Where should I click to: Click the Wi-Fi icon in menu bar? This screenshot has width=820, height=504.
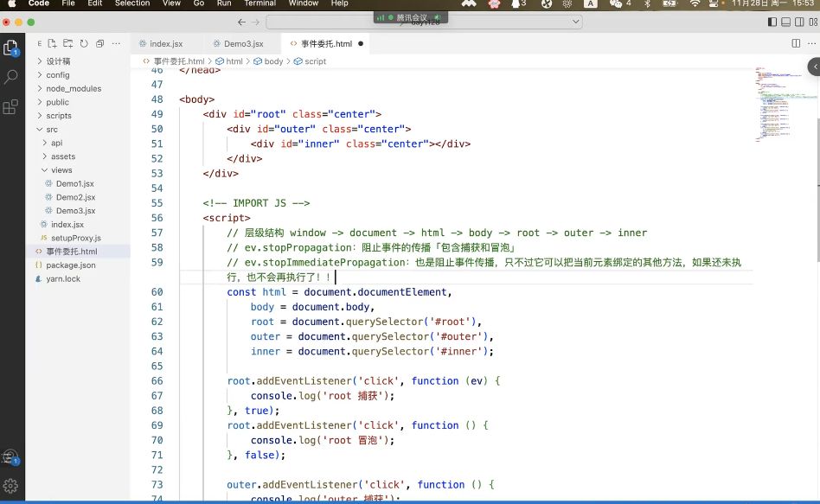pos(695,3)
